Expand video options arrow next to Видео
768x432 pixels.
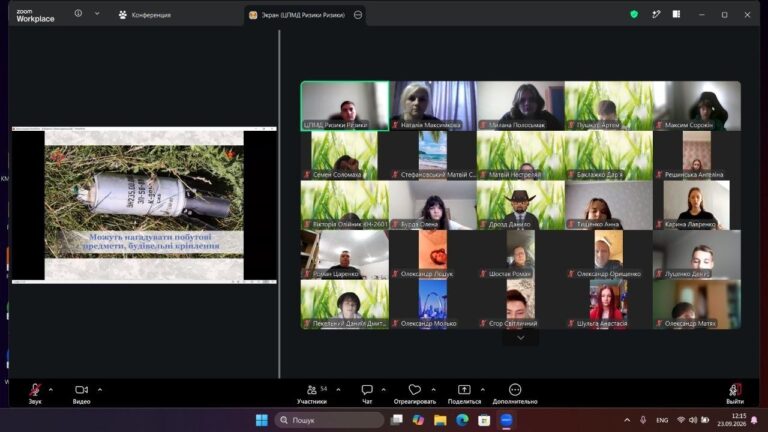click(100, 390)
